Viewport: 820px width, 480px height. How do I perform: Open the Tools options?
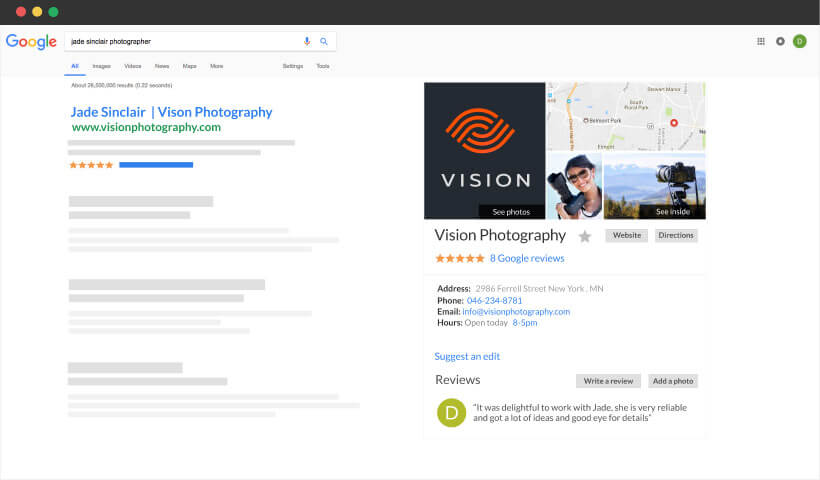point(322,66)
